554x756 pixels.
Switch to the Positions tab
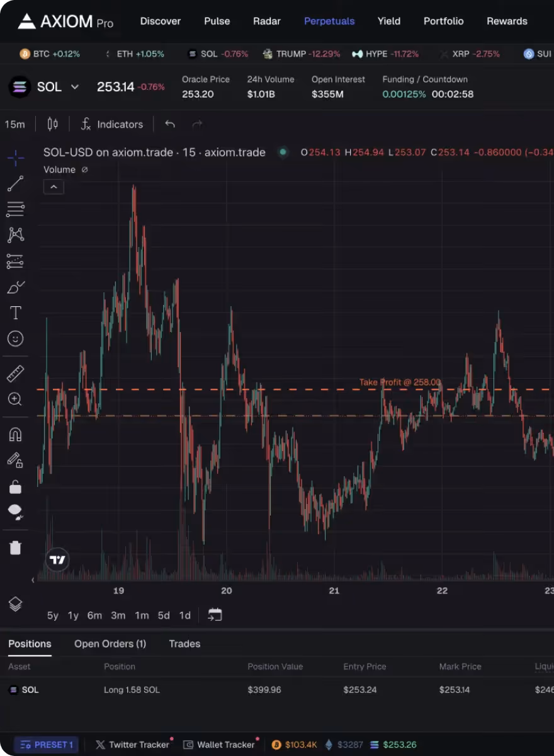point(30,644)
